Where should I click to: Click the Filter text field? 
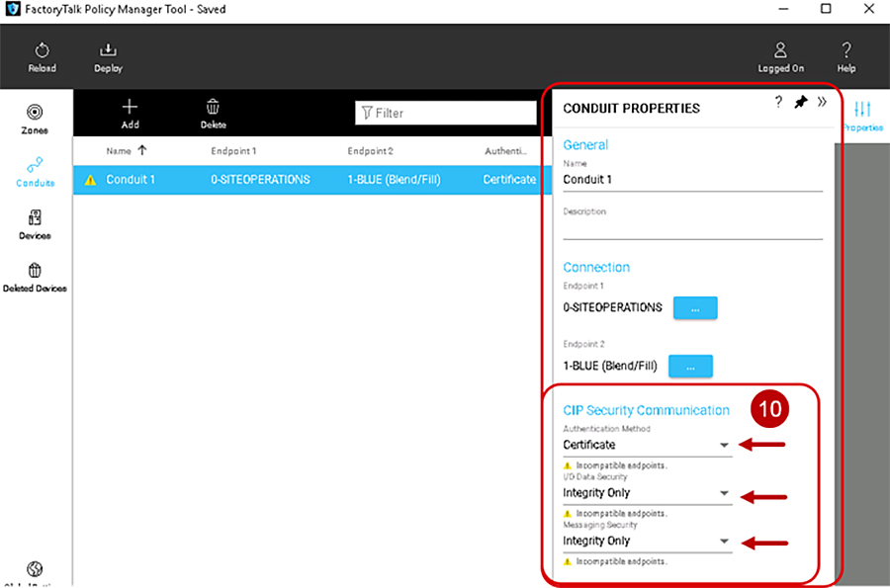[446, 113]
